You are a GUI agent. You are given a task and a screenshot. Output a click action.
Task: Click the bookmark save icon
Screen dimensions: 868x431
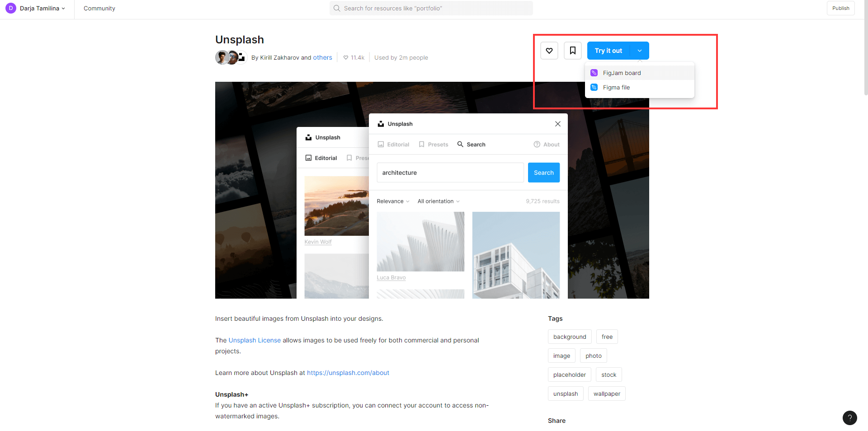point(573,51)
